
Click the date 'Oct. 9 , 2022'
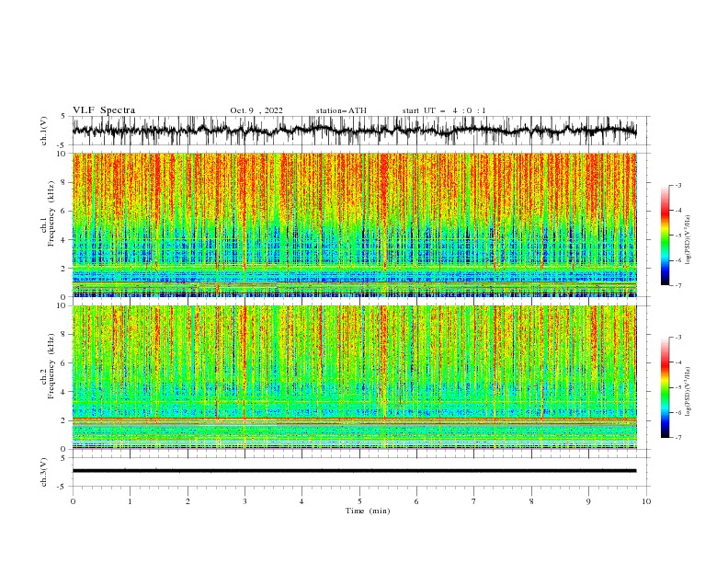click(x=256, y=110)
